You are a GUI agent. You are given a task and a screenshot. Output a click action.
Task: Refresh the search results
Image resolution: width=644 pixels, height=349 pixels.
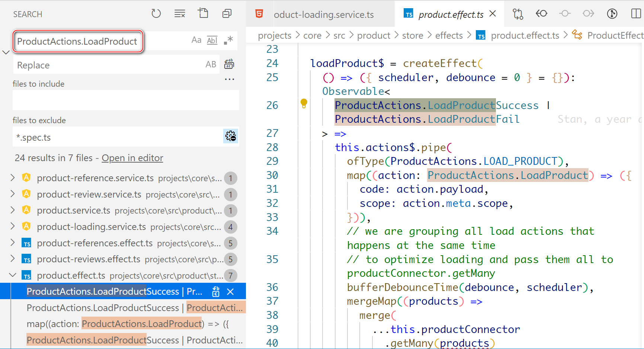tap(156, 14)
